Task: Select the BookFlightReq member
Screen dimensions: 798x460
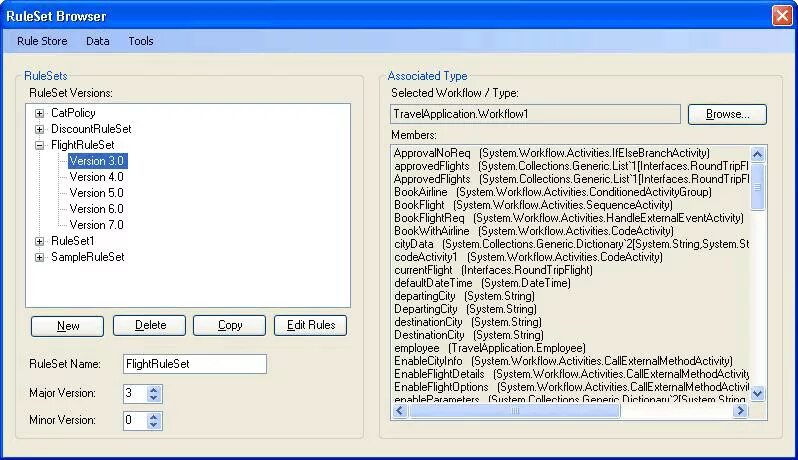Action: click(x=569, y=218)
